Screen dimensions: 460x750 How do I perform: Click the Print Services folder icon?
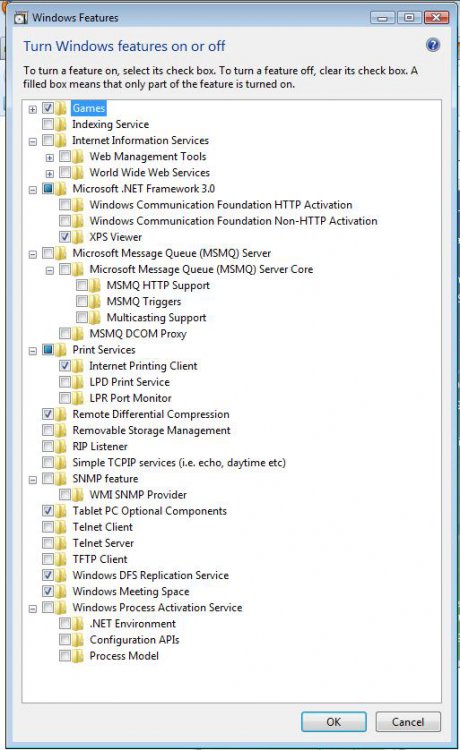tap(61, 350)
